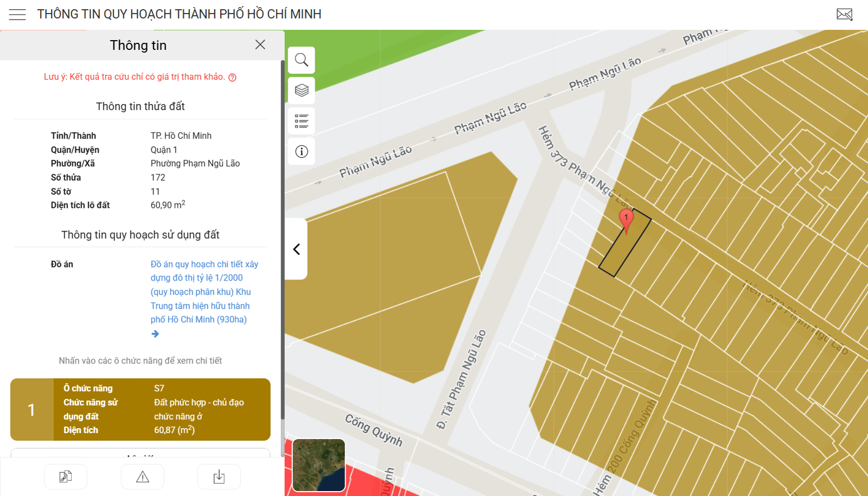Click the Nhấn vào các ô chức năng hint
The image size is (868, 496).
point(141,361)
